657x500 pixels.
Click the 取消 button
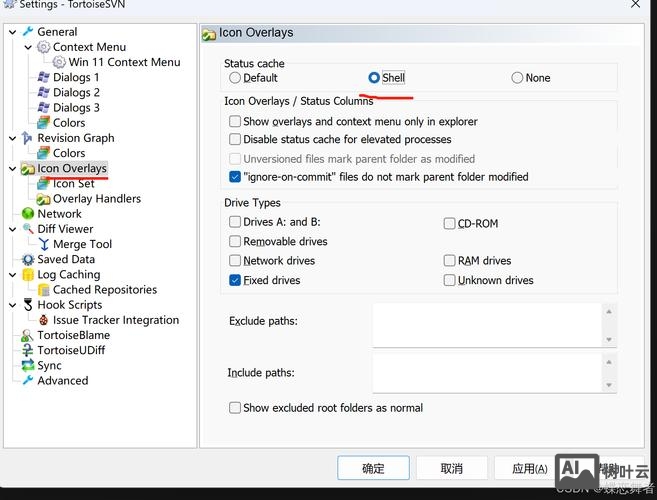click(452, 468)
